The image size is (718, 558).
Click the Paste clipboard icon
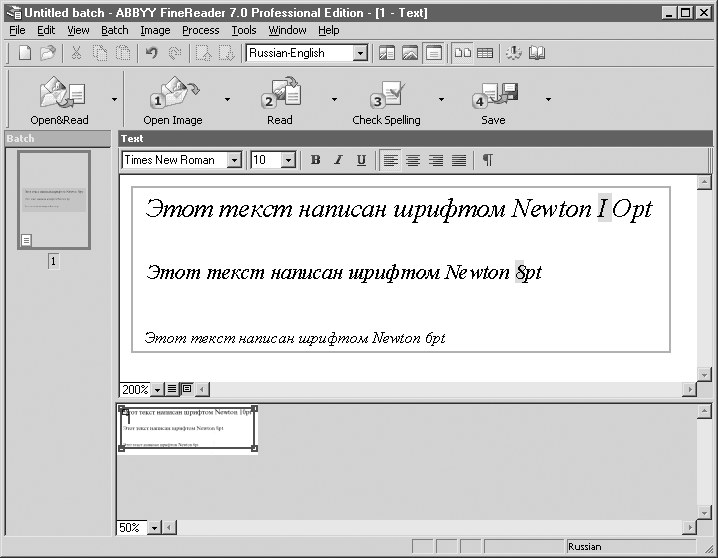122,53
